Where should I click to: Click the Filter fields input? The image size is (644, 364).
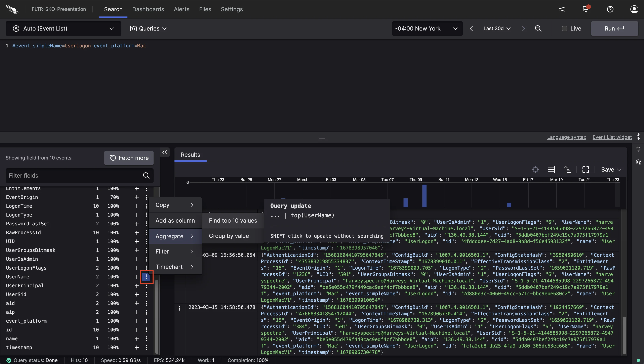click(80, 176)
